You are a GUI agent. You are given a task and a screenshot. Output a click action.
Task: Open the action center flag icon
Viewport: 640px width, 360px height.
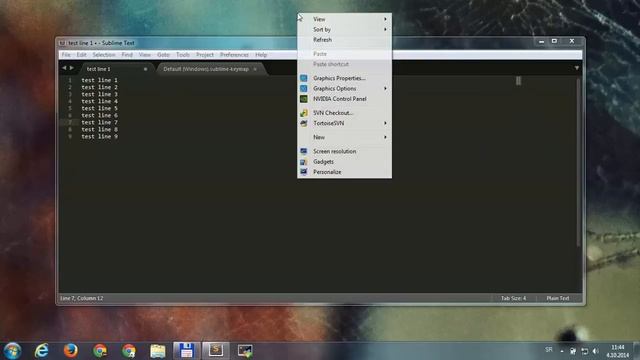click(x=573, y=351)
